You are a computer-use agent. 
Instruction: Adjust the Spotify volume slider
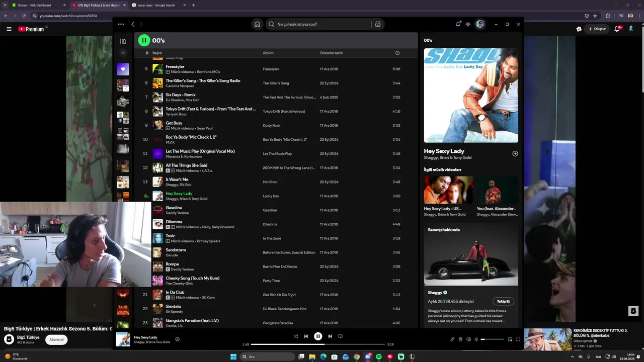coord(492,339)
